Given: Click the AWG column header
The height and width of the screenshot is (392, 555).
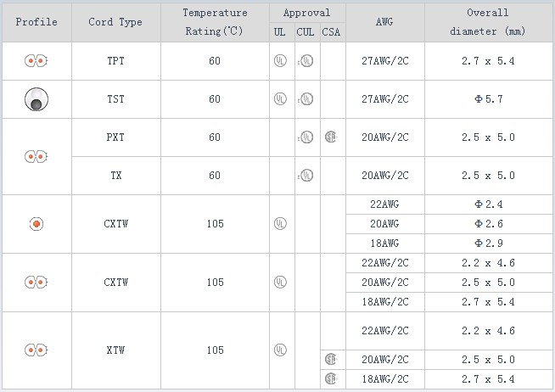Looking at the screenshot, I should [384, 22].
